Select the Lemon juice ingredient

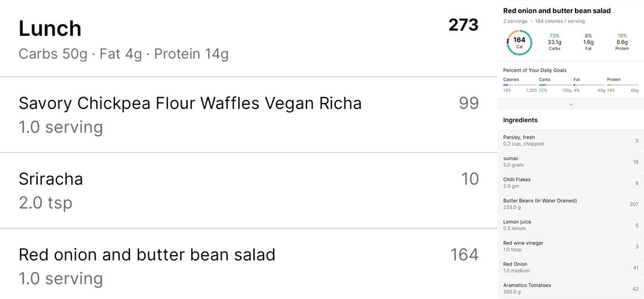571,225
